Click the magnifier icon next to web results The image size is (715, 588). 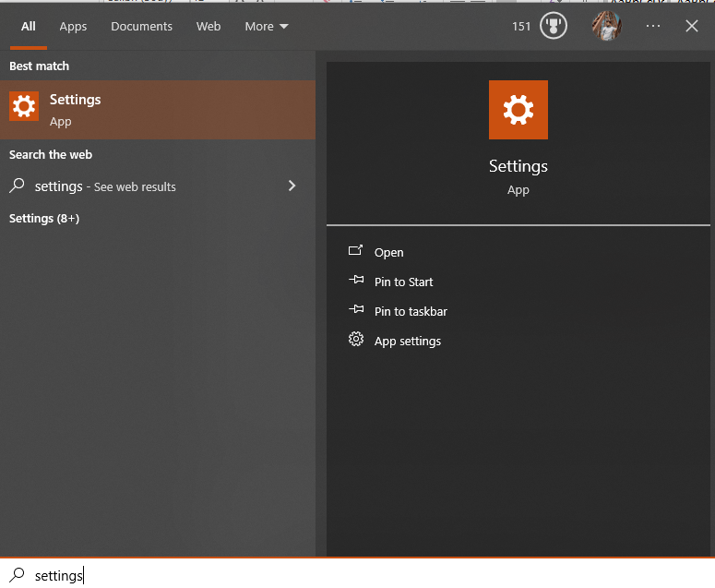click(17, 186)
